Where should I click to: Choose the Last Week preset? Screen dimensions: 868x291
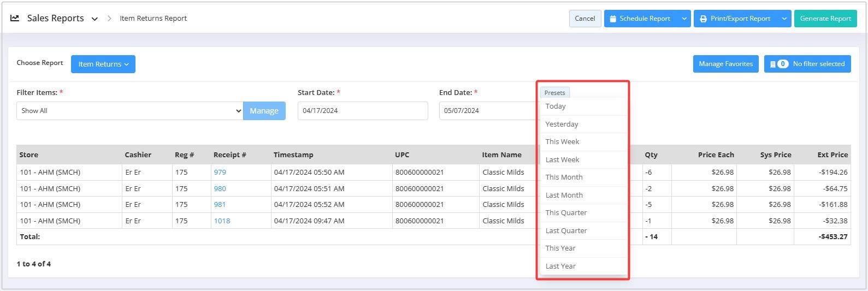(562, 159)
